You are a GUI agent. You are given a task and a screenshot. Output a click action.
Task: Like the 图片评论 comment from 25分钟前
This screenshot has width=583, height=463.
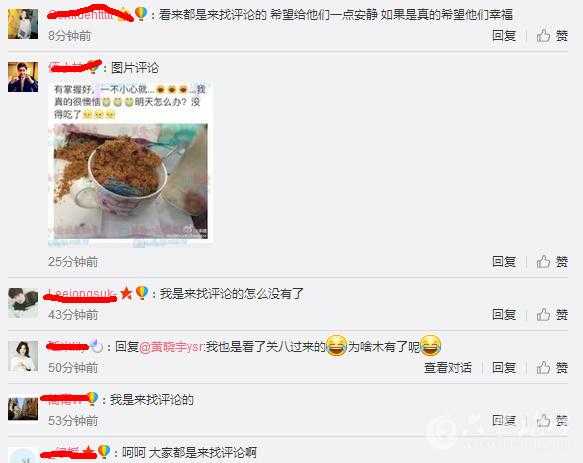tap(552, 261)
